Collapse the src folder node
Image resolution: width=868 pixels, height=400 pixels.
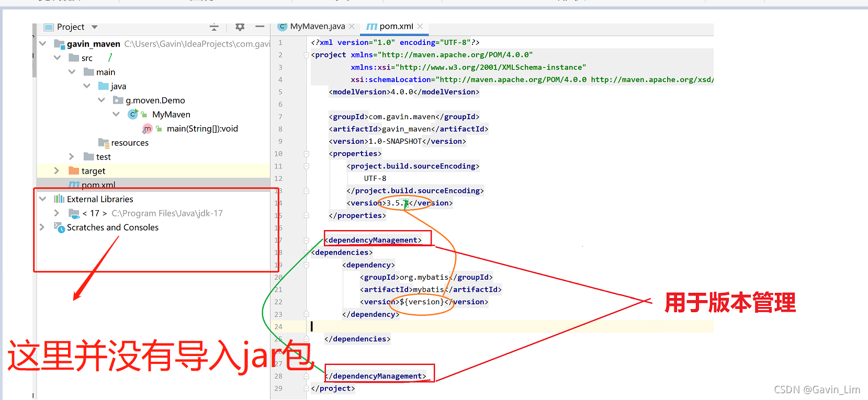(x=57, y=58)
